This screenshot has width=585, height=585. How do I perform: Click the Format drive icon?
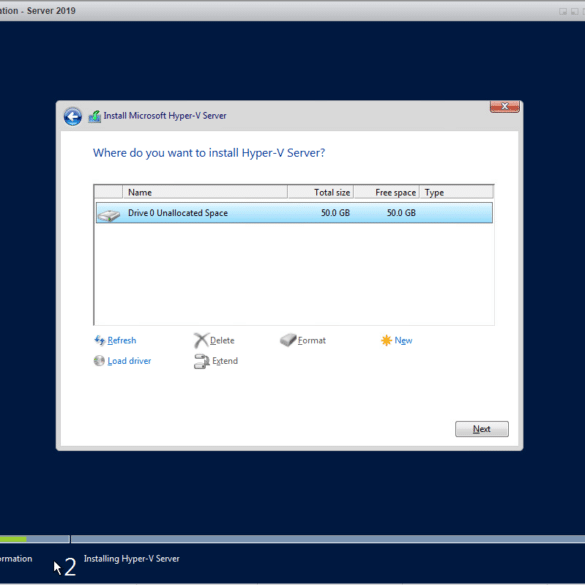pyautogui.click(x=288, y=340)
